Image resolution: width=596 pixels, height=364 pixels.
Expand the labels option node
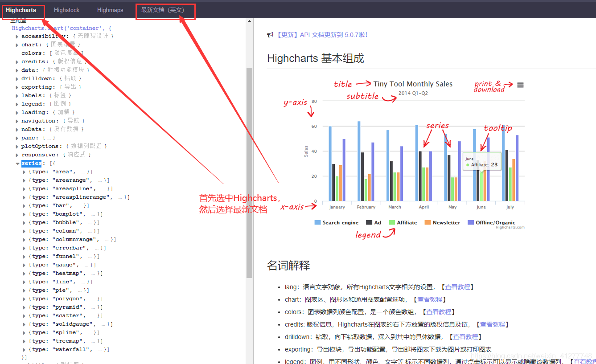pos(17,96)
